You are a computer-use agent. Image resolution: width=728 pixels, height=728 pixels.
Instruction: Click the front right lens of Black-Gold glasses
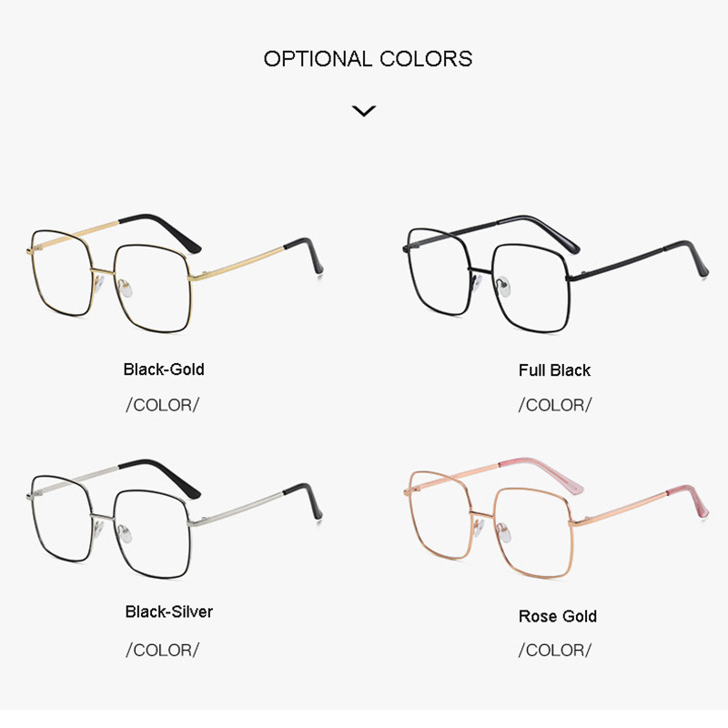154,288
